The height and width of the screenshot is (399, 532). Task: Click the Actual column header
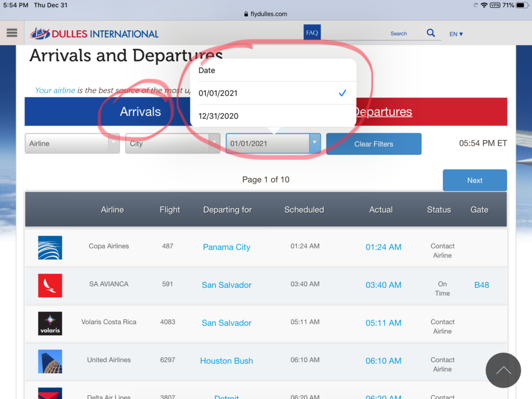coord(381,210)
